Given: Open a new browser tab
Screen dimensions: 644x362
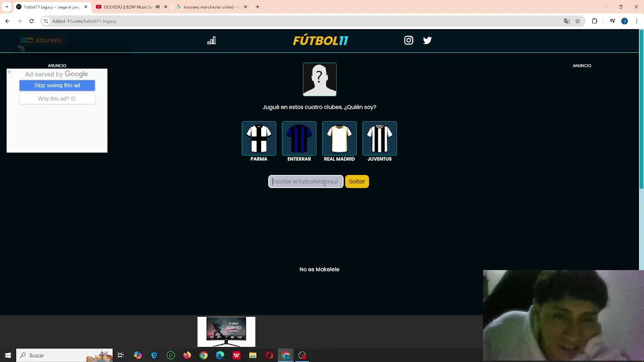Looking at the screenshot, I should tap(258, 7).
